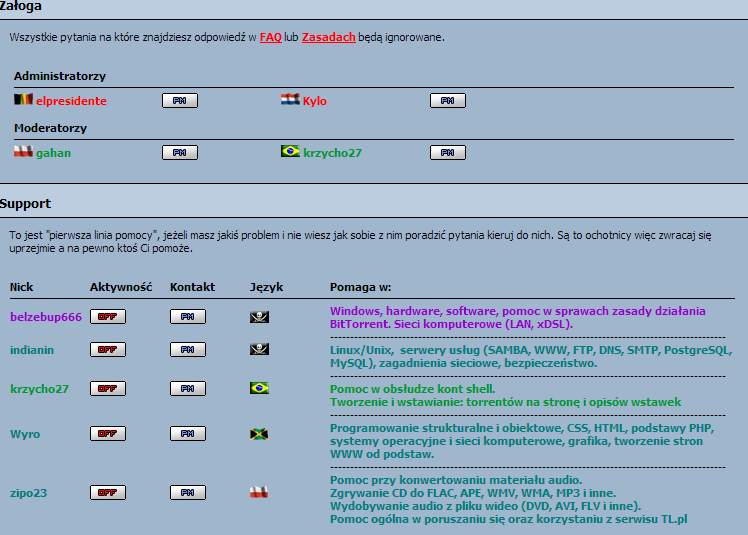Click OFF status badge in krzycho27 support row
The height and width of the screenshot is (535, 748).
pyautogui.click(x=108, y=388)
